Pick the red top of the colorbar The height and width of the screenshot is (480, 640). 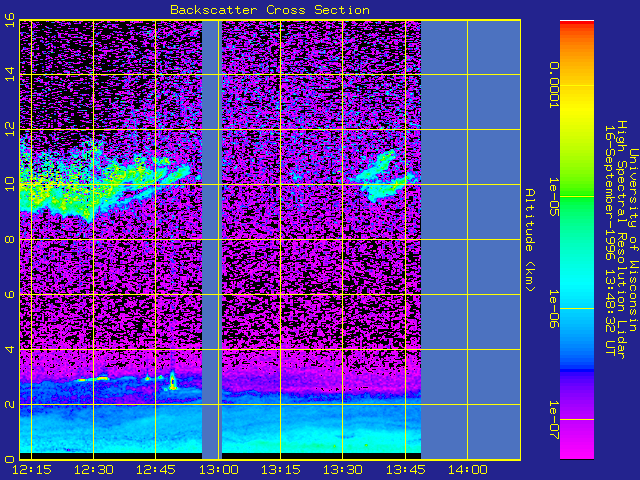click(577, 23)
